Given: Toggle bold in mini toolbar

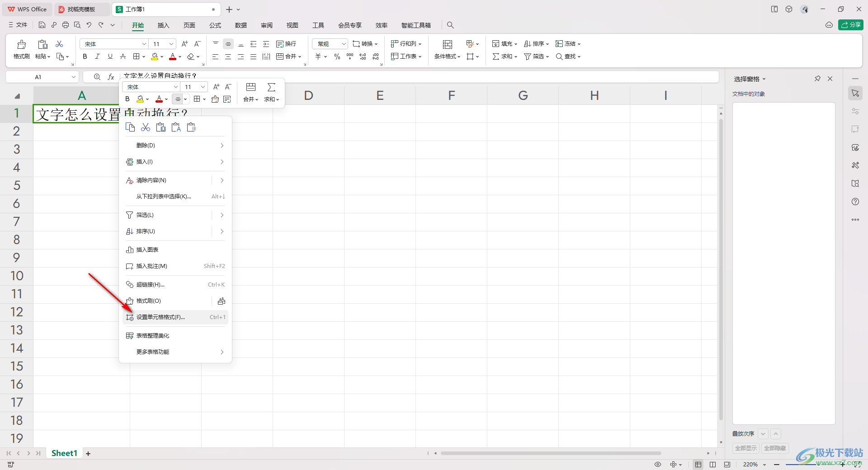Looking at the screenshot, I should click(127, 99).
